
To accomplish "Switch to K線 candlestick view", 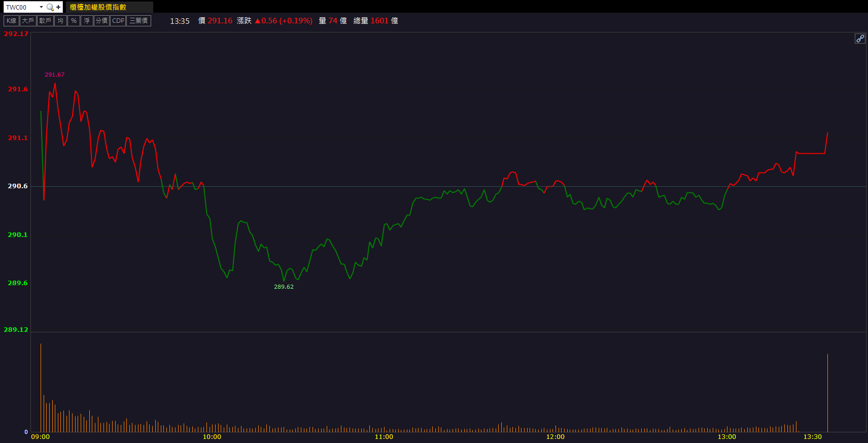I will click(11, 21).
